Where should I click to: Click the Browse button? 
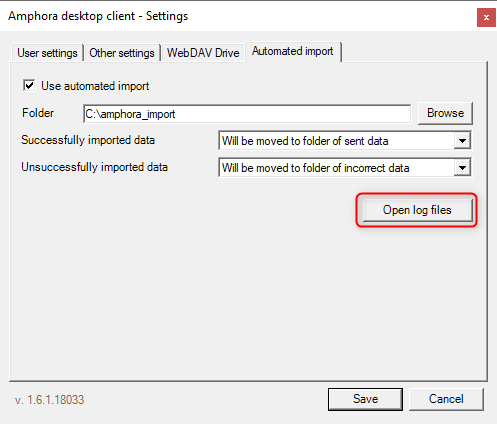[x=445, y=113]
